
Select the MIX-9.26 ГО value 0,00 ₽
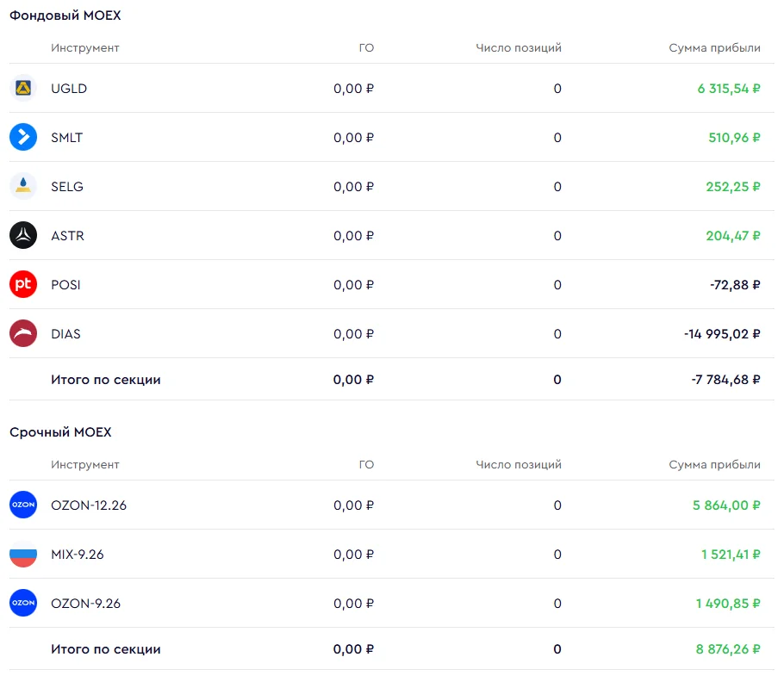tap(353, 554)
